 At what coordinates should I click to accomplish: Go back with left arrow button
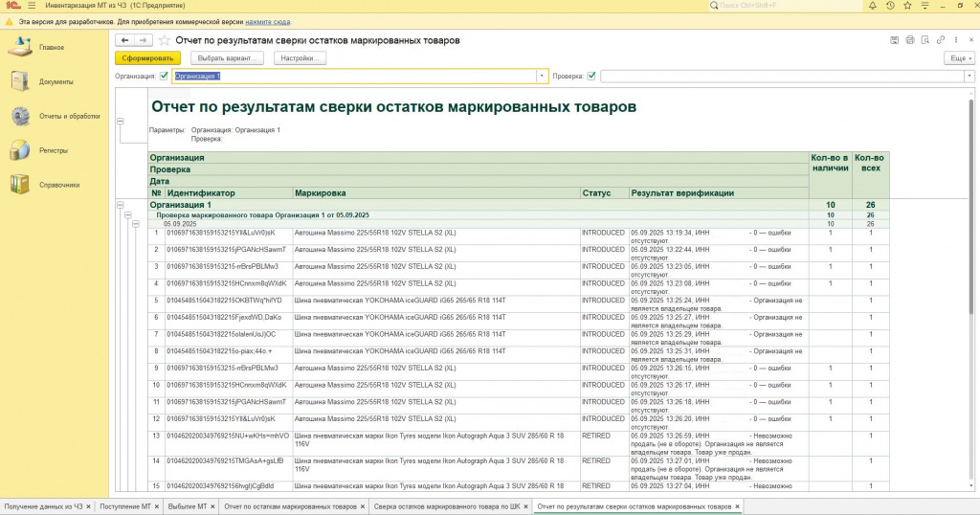point(125,40)
